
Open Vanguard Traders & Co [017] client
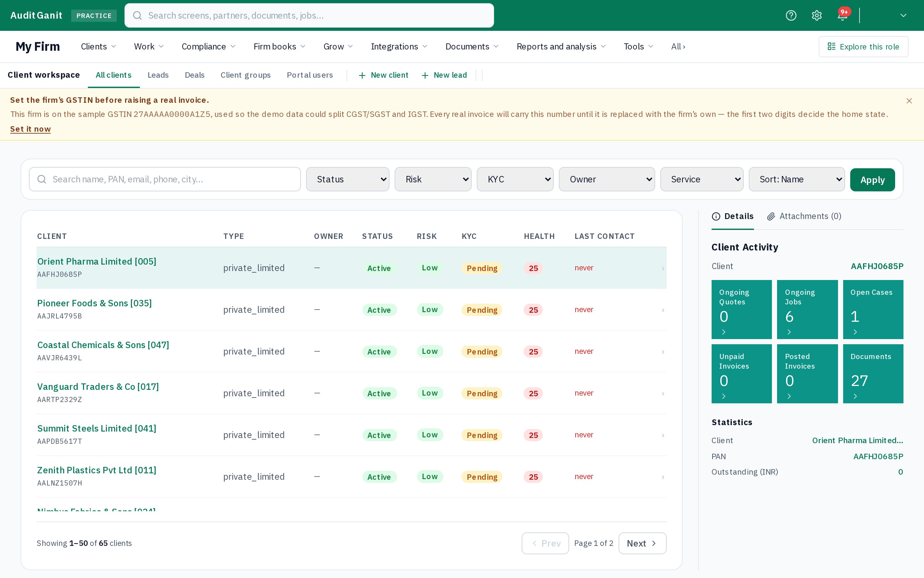(98, 387)
